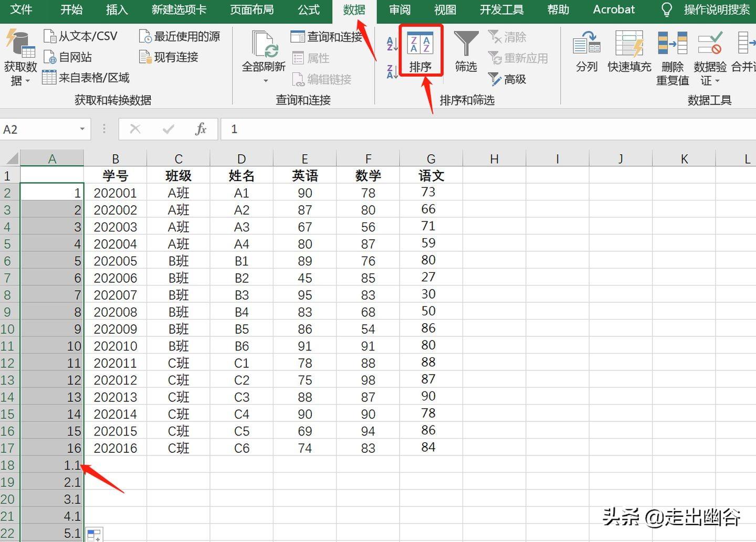Image resolution: width=756 pixels, height=542 pixels.
Task: Sort descending with the Z-to-A icon
Action: click(392, 71)
